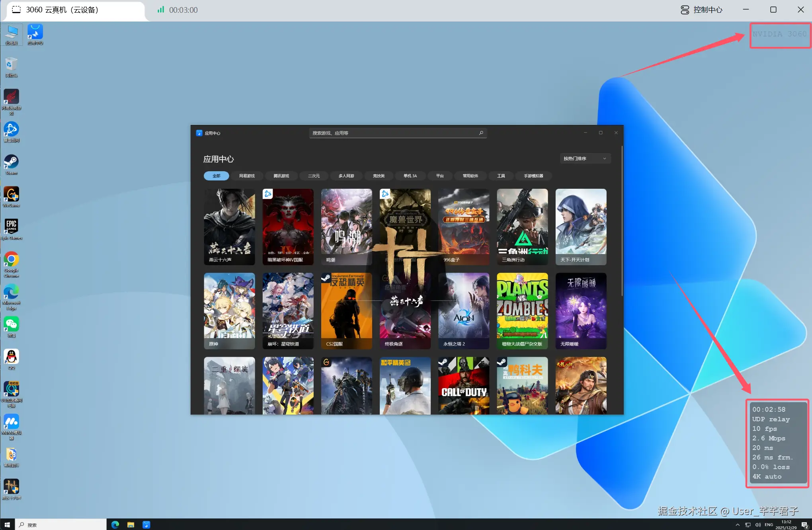Expand the 按热门排序 sort dropdown
Viewport: 812px width, 530px height.
(x=585, y=158)
